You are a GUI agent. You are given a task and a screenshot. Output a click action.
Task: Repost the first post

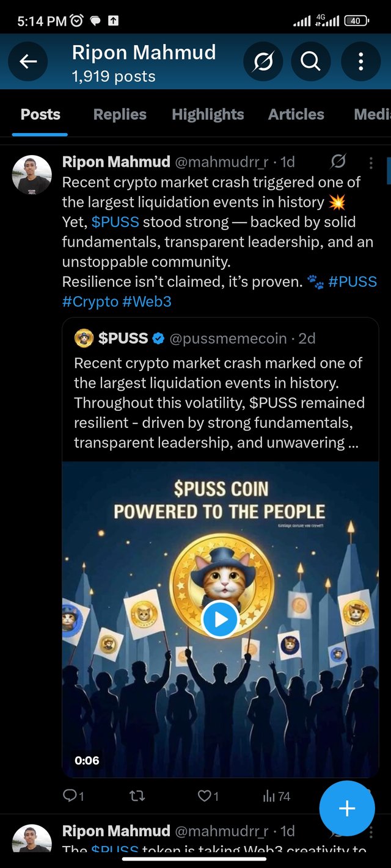click(x=137, y=796)
